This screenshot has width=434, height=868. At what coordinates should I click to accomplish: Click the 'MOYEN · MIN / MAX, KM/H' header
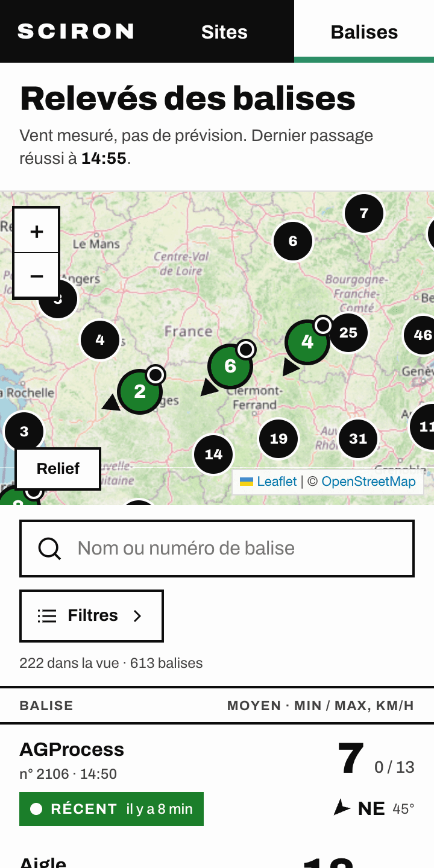tap(321, 706)
